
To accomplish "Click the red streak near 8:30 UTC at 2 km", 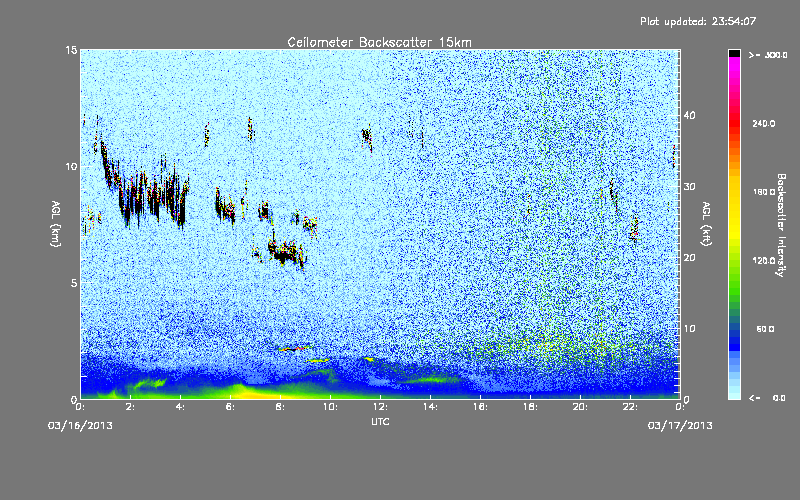I will 296,349.
